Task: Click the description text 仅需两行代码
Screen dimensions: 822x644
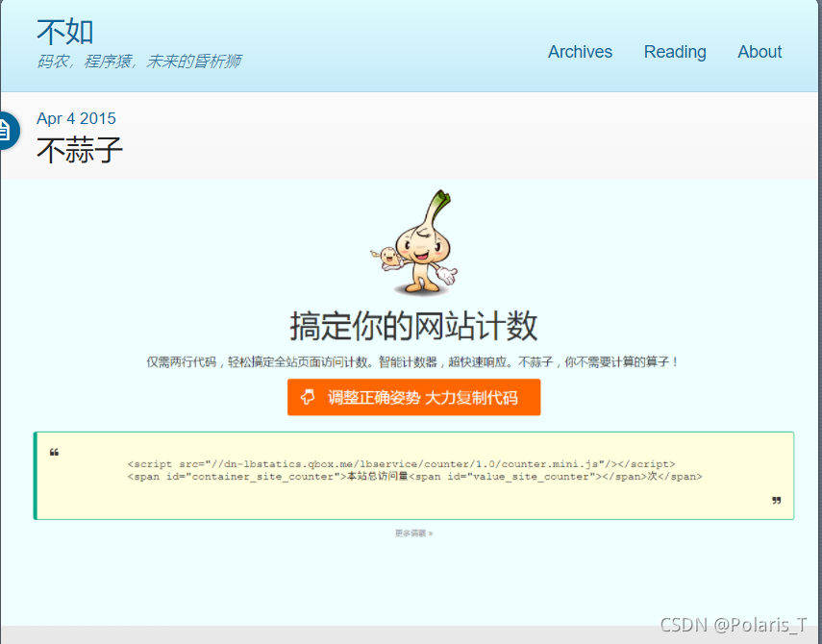Action: (413, 361)
